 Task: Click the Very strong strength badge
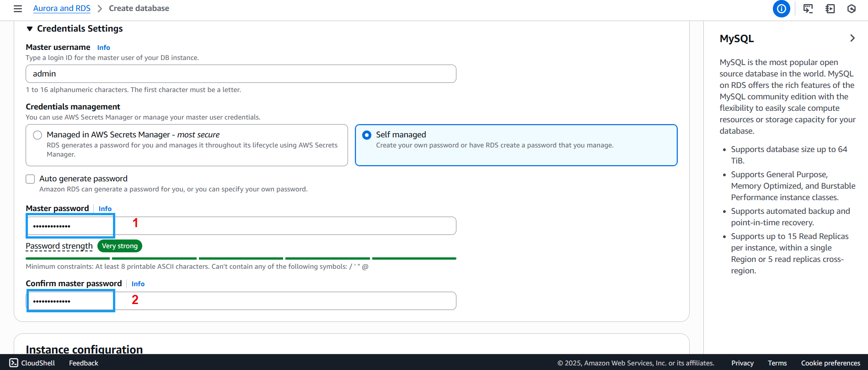point(120,246)
